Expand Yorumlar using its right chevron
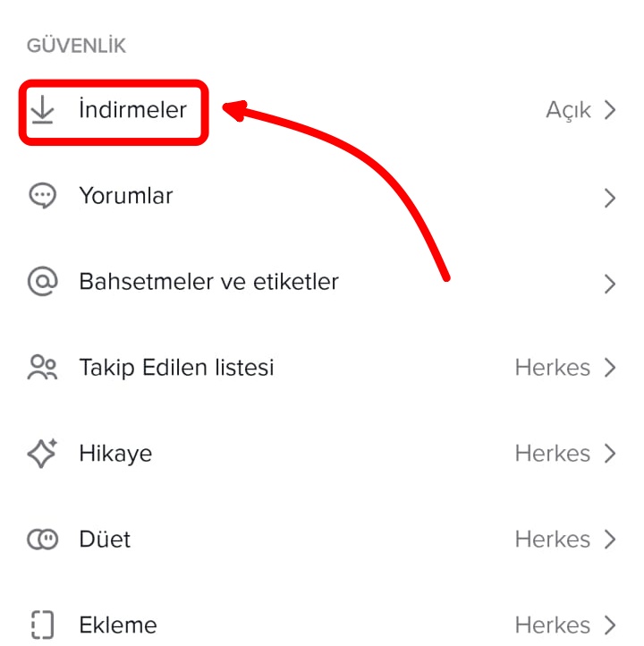Image resolution: width=644 pixels, height=646 pixels. (610, 198)
